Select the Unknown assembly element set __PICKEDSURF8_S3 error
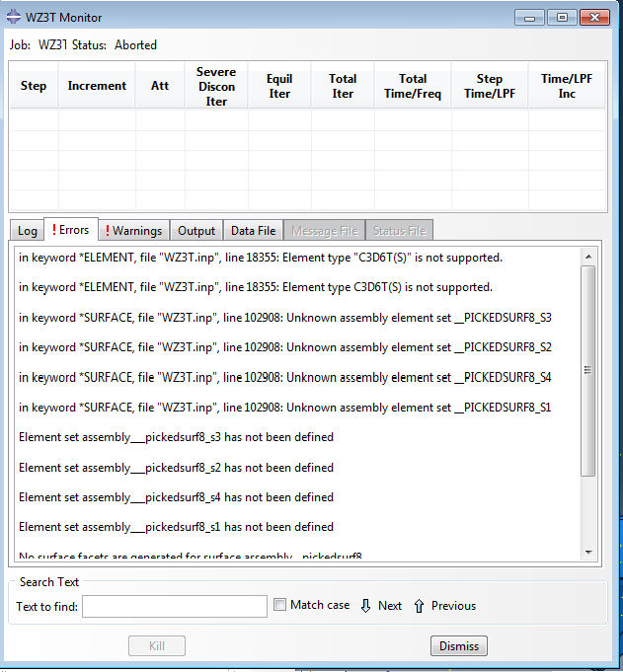 [x=285, y=318]
